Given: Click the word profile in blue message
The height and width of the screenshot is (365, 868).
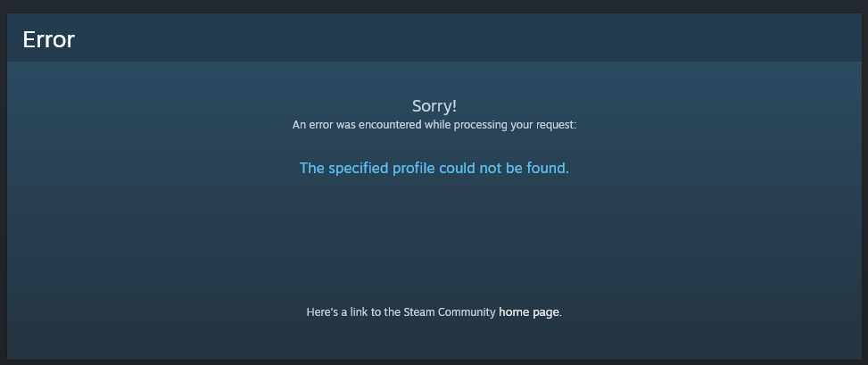Looking at the screenshot, I should tap(414, 168).
